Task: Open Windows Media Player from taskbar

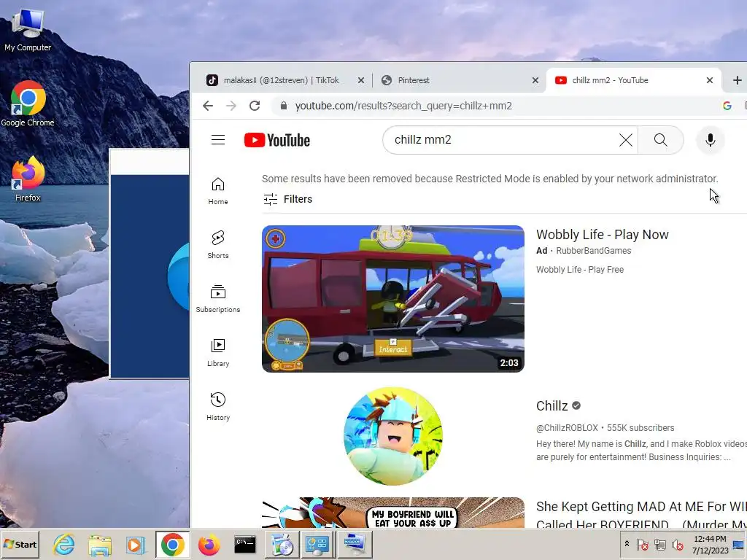Action: coord(136,545)
